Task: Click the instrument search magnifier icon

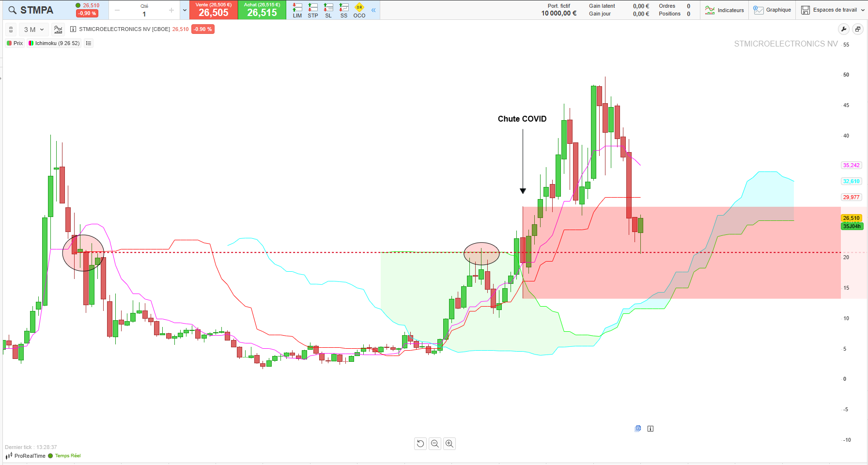Action: click(12, 10)
